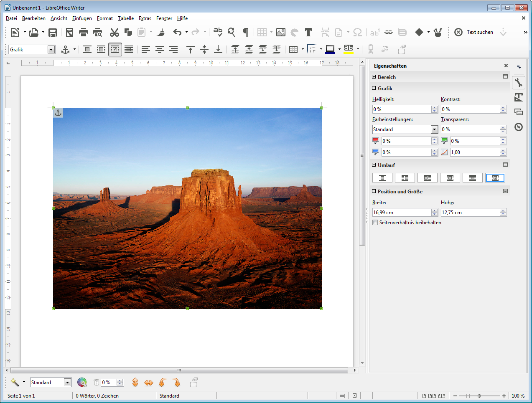The width and height of the screenshot is (532, 403).
Task: Toggle formatting marks pilcrow icon
Action: [x=246, y=33]
